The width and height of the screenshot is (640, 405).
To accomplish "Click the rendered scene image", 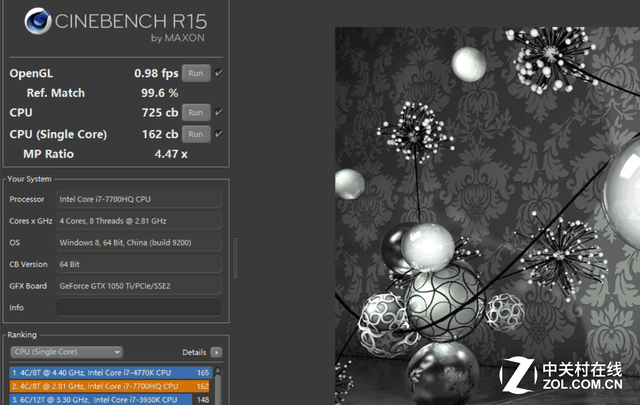I will (487, 216).
